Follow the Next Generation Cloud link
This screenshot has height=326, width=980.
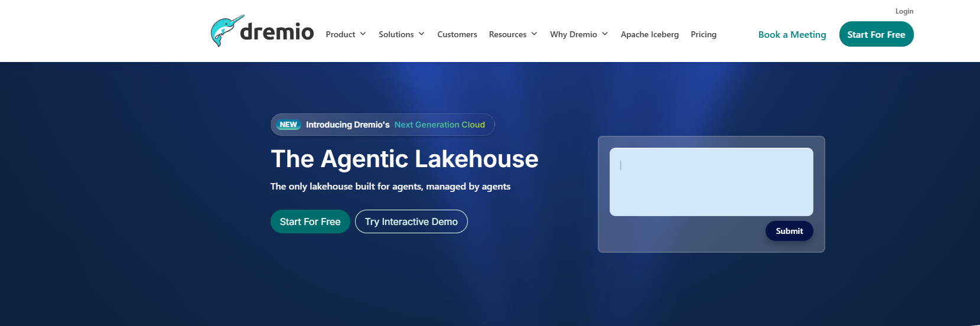(439, 125)
